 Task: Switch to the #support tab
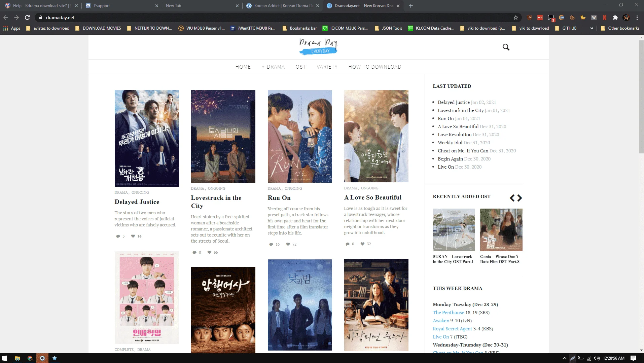tap(121, 6)
